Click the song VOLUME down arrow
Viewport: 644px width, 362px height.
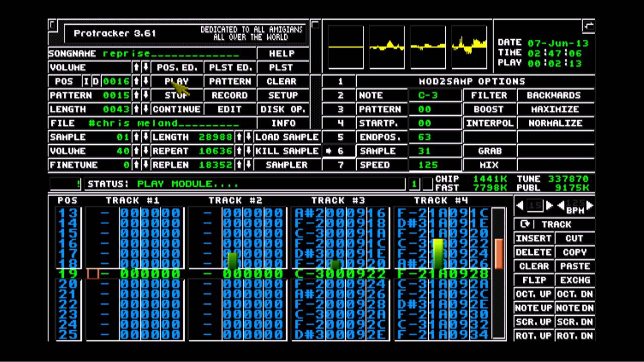click(x=145, y=67)
